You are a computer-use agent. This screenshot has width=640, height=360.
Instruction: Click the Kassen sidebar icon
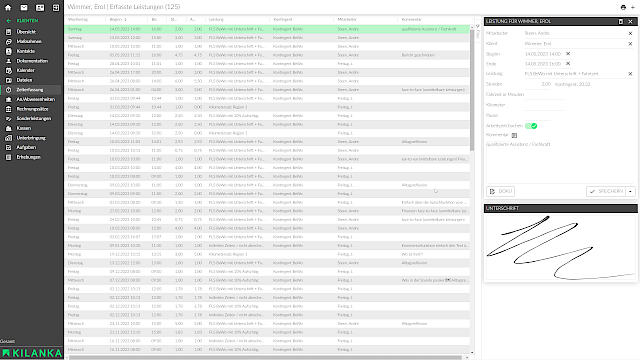click(9, 128)
